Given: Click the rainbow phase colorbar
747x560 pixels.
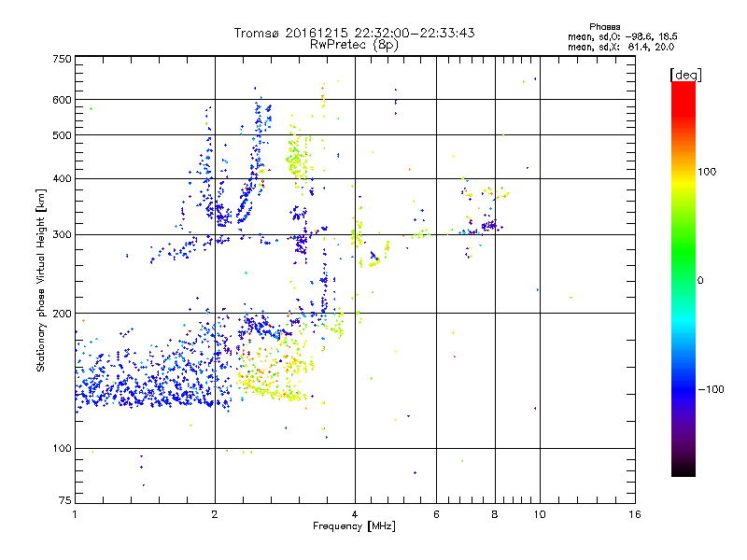Looking at the screenshot, I should [684, 278].
